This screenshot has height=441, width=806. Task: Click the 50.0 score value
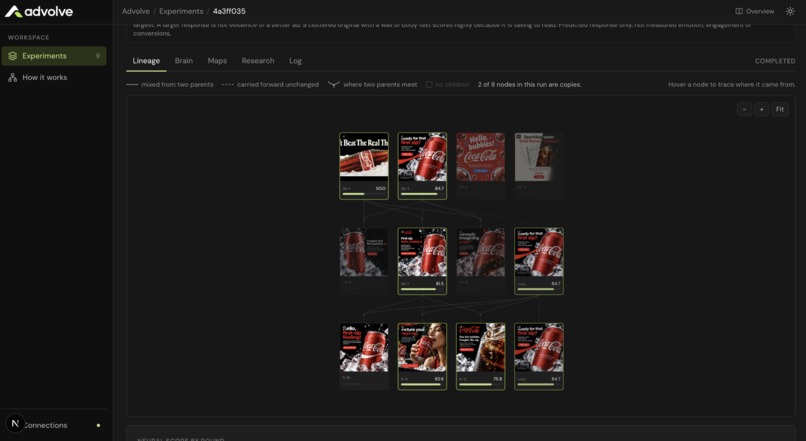(x=380, y=188)
